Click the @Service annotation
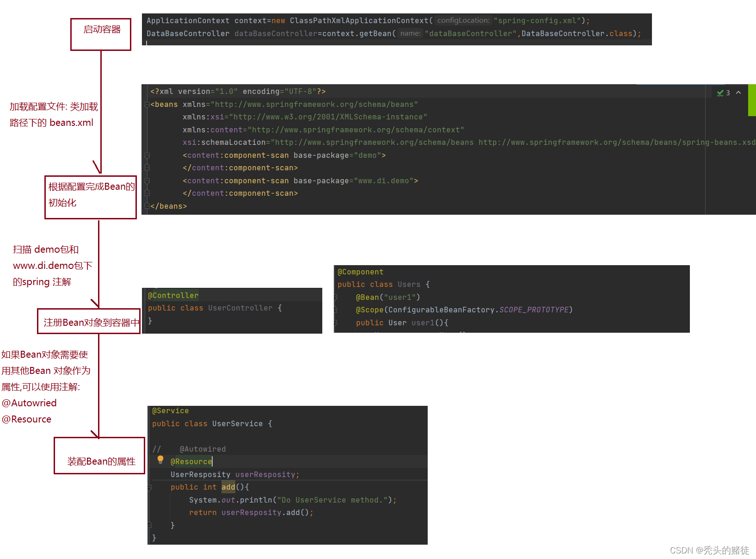The height and width of the screenshot is (559, 756). click(170, 411)
